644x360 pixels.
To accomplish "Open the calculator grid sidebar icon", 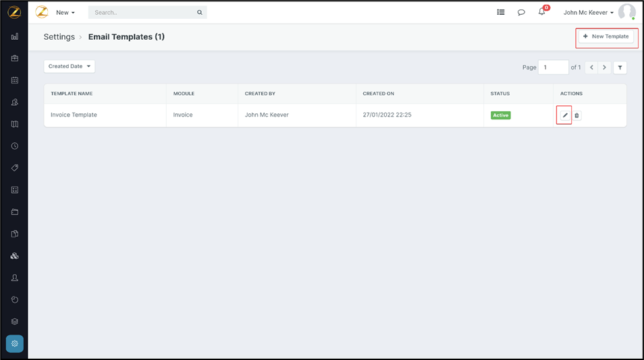I will pos(15,190).
